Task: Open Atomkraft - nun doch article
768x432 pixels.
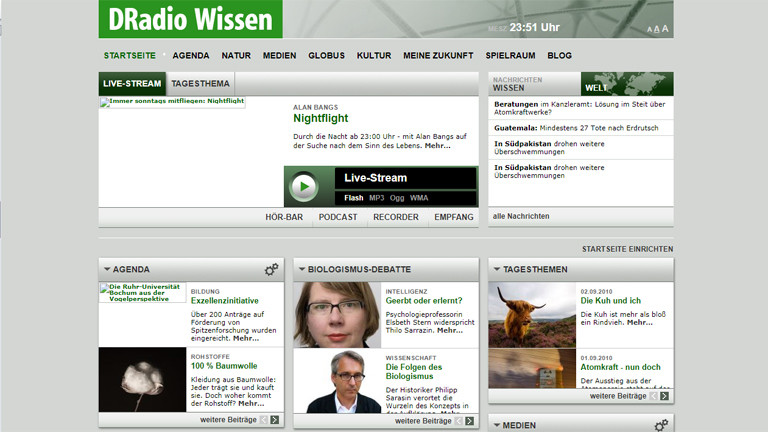Action: (x=621, y=367)
